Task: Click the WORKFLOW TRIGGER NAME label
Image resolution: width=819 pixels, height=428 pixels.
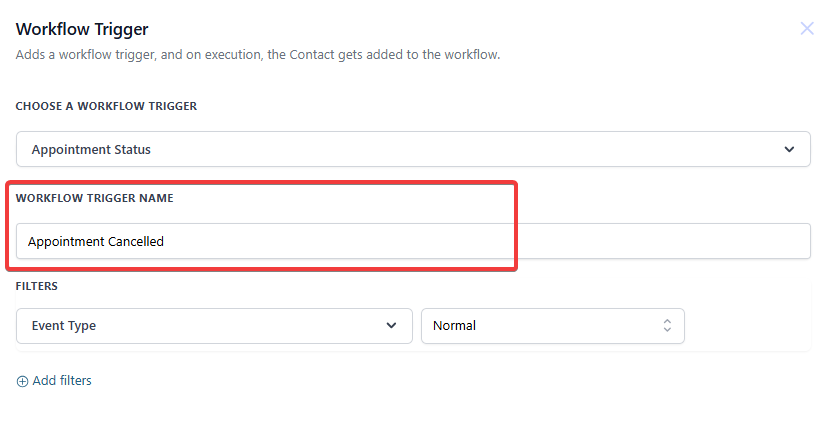Action: (x=94, y=198)
